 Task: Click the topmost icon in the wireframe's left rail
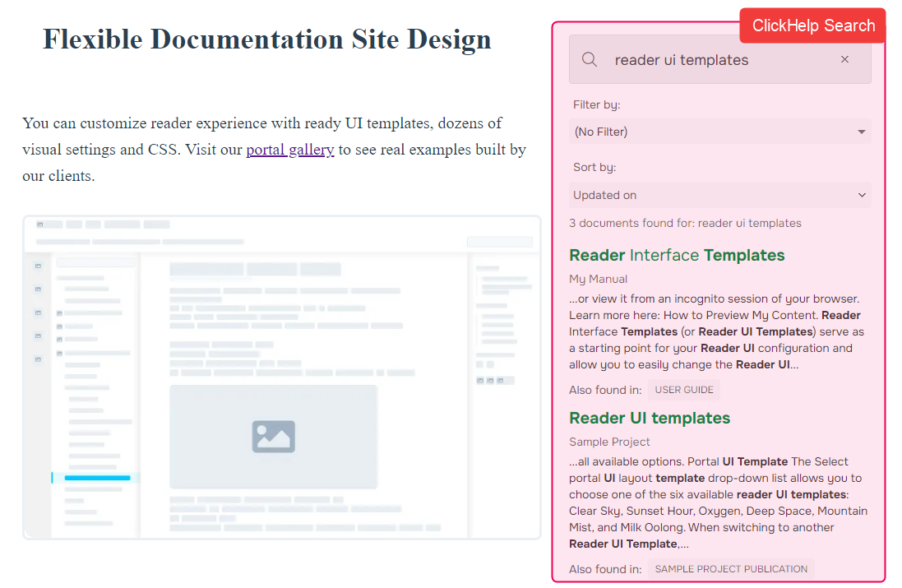tap(37, 265)
